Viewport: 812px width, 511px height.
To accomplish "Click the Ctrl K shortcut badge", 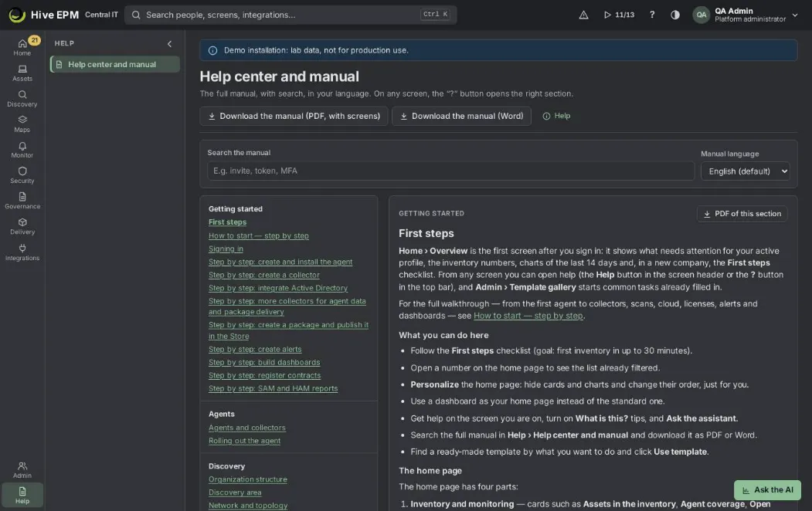I will click(x=435, y=15).
